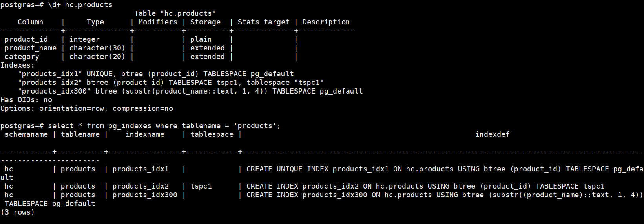Click the Stats target column header

pyautogui.click(x=263, y=22)
